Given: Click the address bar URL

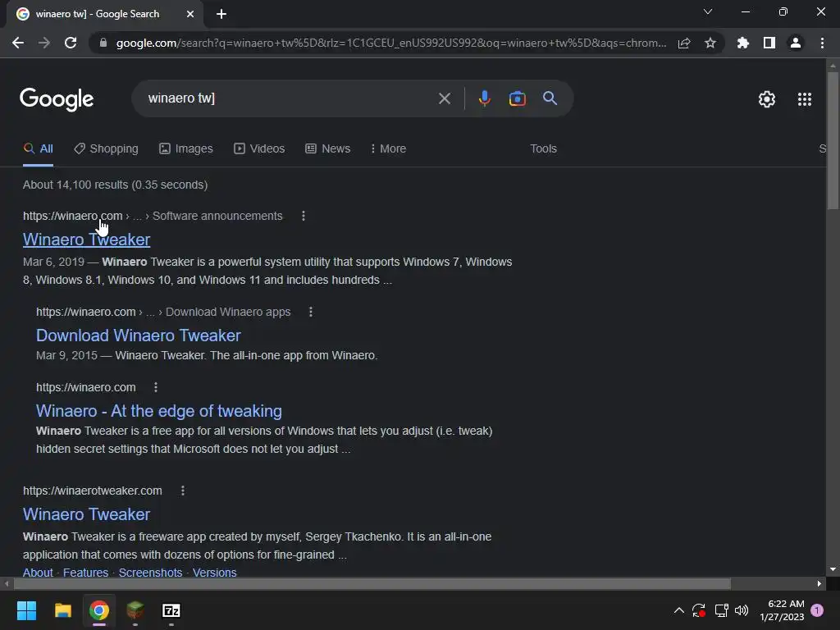Looking at the screenshot, I should 391,43.
